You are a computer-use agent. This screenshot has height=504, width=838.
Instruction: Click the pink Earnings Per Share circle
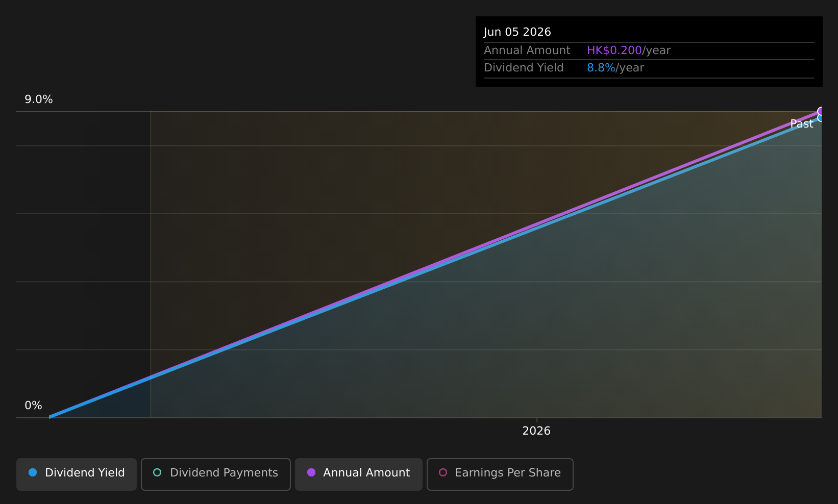click(443, 472)
